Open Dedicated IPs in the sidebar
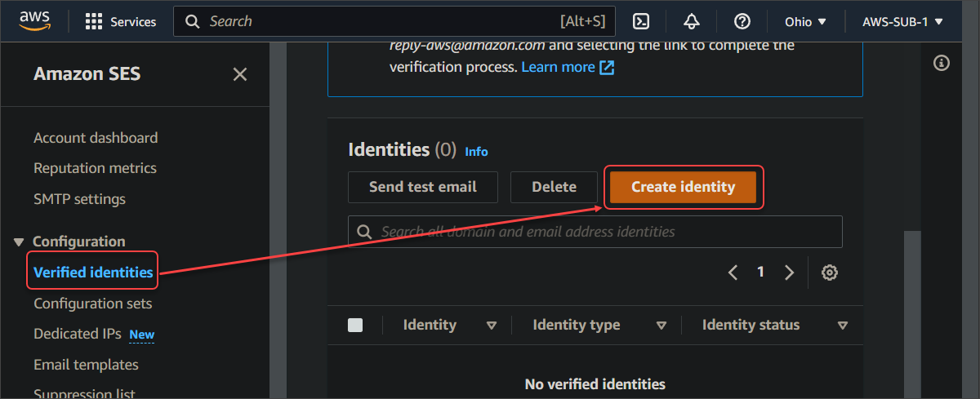 click(x=78, y=334)
